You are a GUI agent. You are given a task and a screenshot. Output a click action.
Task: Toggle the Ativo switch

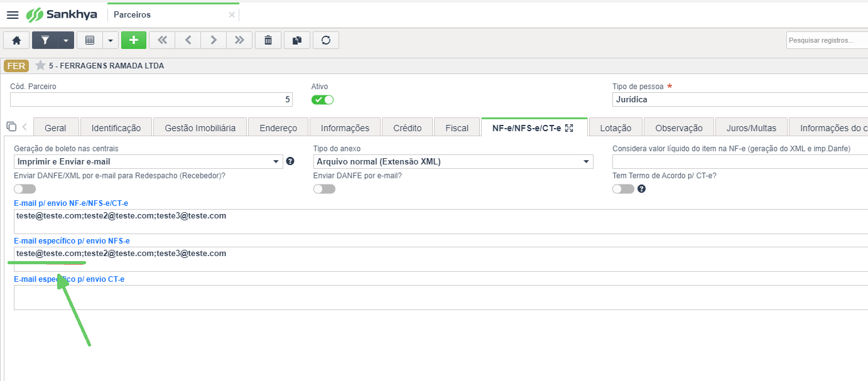pyautogui.click(x=323, y=99)
